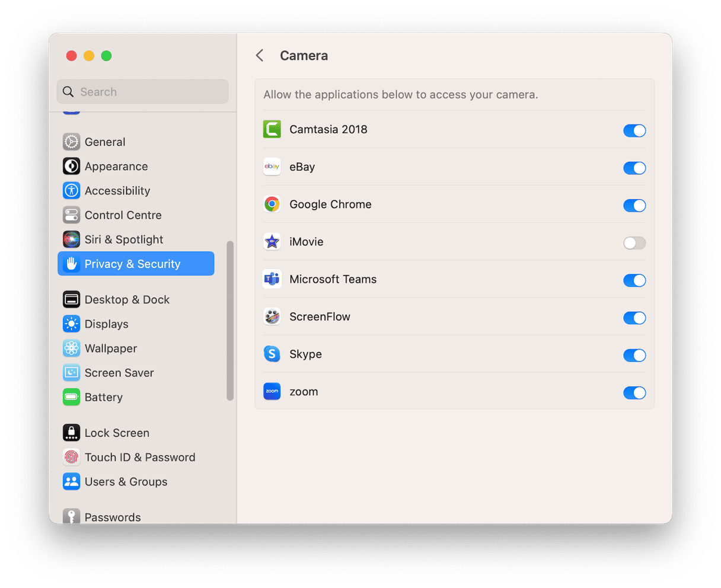Turn off eBay camera access
The image size is (721, 588).
point(634,168)
